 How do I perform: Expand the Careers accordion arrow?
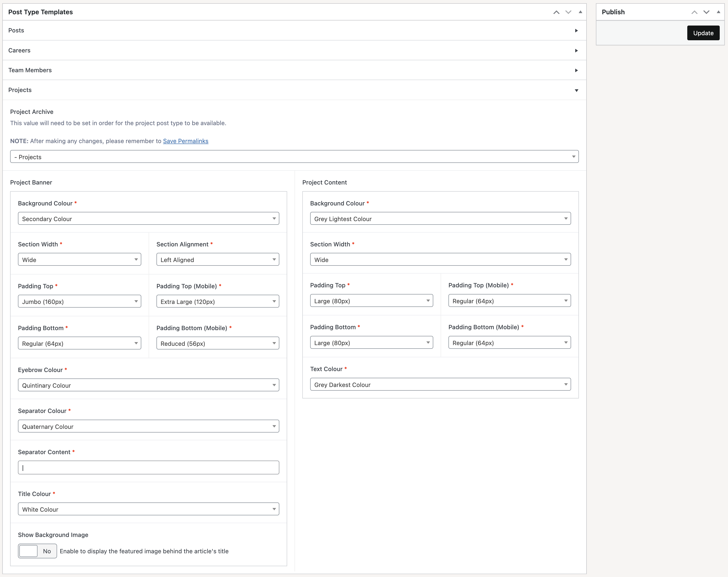click(576, 51)
